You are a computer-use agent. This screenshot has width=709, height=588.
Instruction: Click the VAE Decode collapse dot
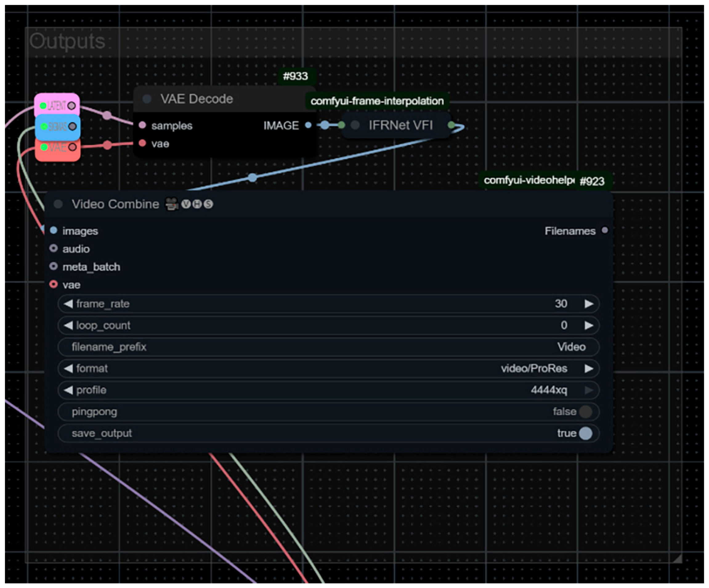pos(147,99)
